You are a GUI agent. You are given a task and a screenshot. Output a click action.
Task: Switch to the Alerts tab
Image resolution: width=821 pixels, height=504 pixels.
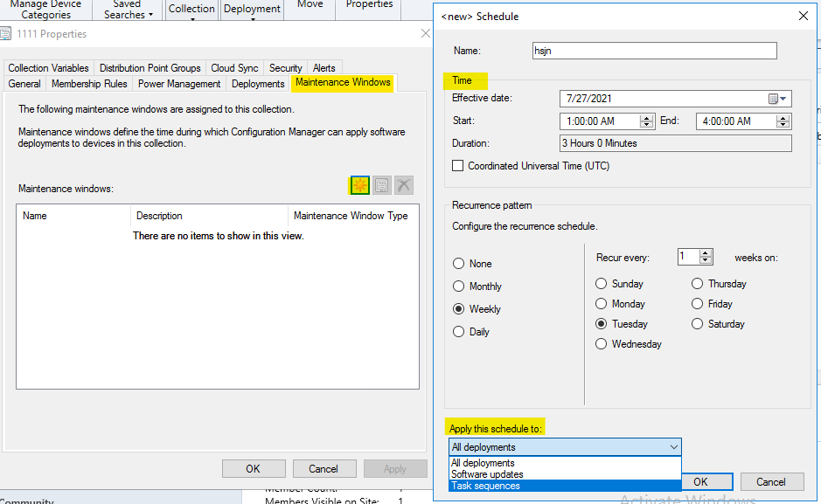(324, 68)
